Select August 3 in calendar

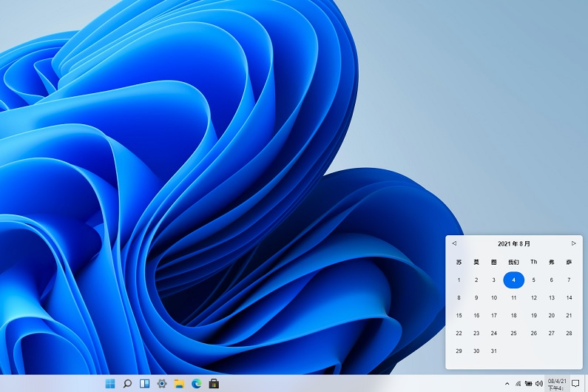[494, 280]
